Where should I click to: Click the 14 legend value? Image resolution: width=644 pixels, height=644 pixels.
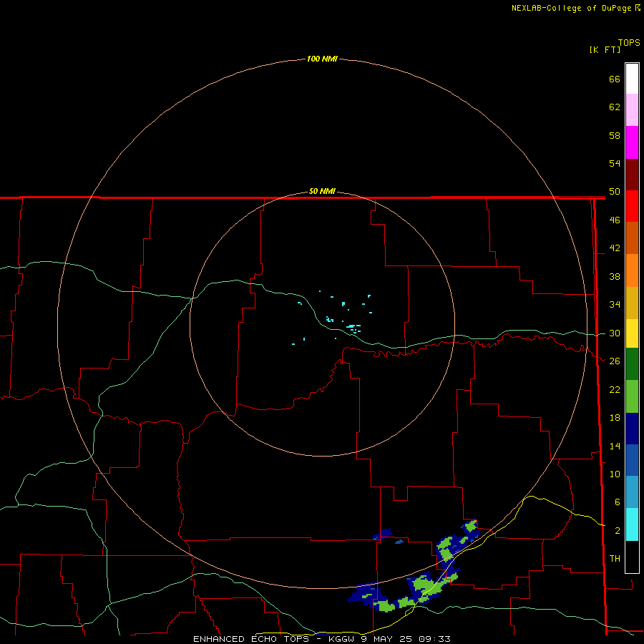point(615,446)
